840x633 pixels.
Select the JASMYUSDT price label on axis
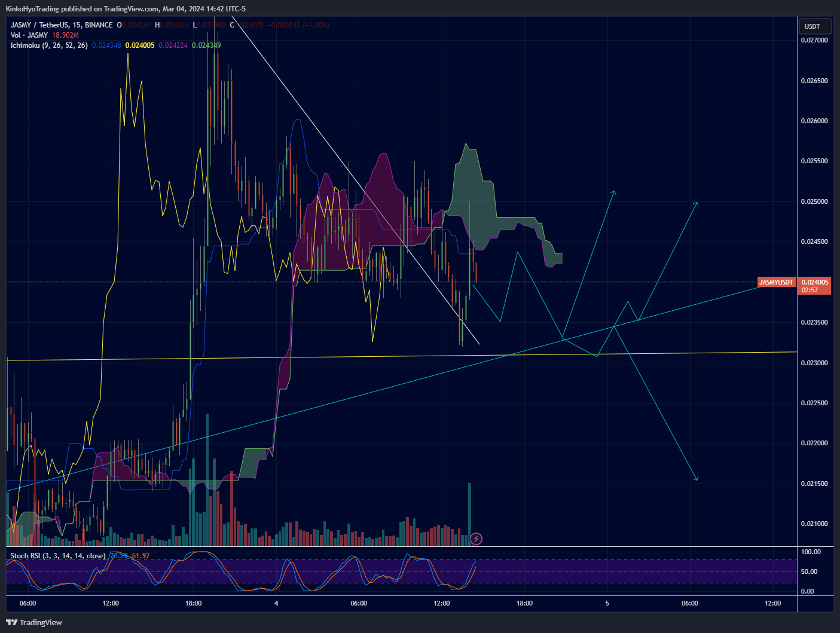pyautogui.click(x=776, y=282)
